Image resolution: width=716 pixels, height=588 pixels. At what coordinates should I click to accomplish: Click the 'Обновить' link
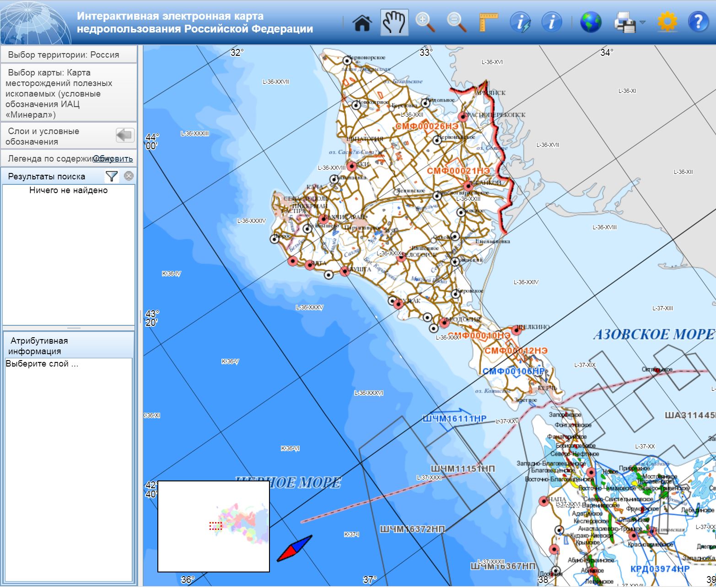pos(113,159)
